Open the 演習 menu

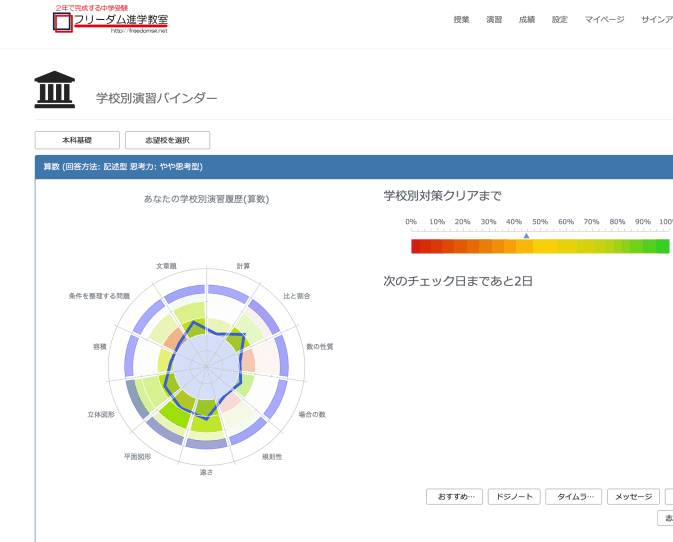pyautogui.click(x=494, y=19)
